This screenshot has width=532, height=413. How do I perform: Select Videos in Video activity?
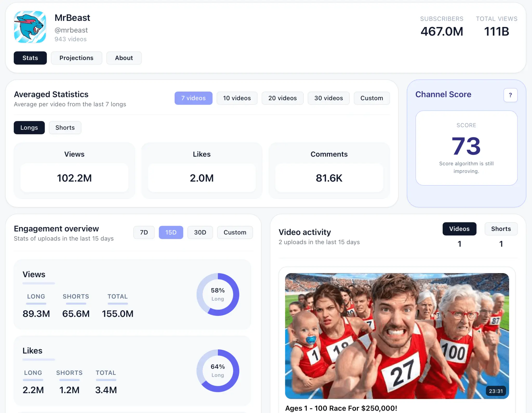[x=459, y=229]
